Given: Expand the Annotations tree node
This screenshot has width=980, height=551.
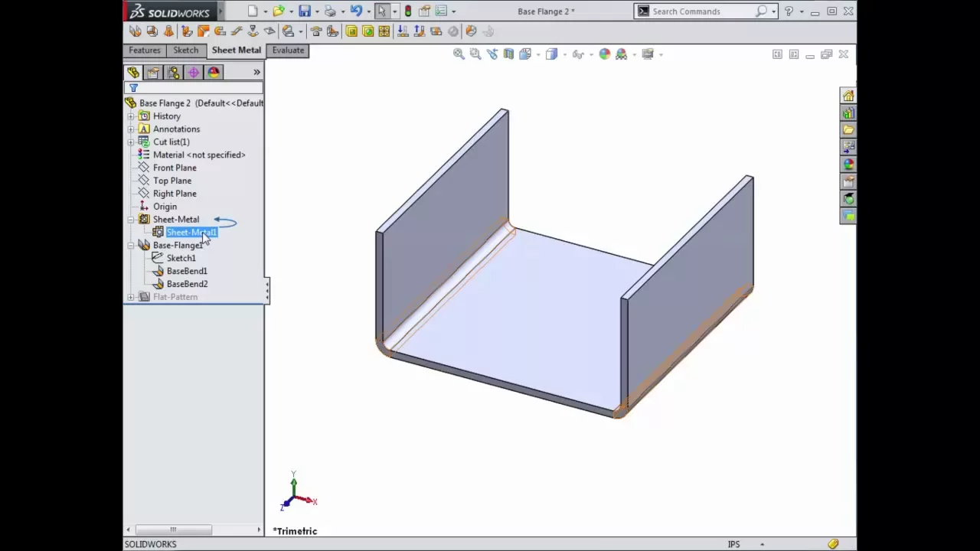Looking at the screenshot, I should [x=131, y=129].
